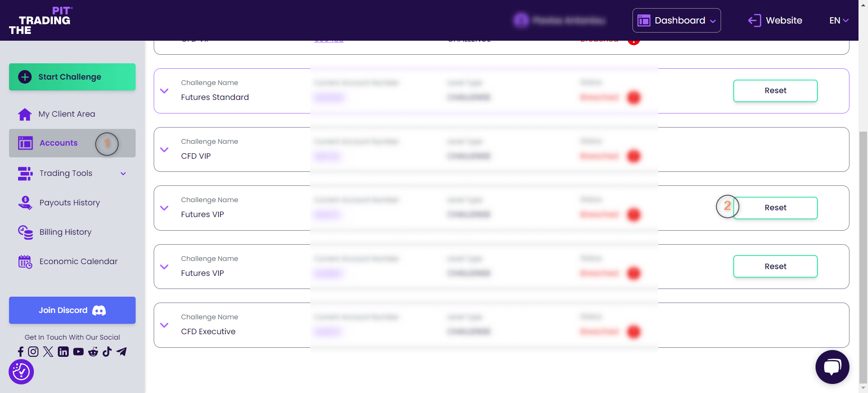Open the live chat bubble widget
The width and height of the screenshot is (868, 393).
tap(832, 367)
